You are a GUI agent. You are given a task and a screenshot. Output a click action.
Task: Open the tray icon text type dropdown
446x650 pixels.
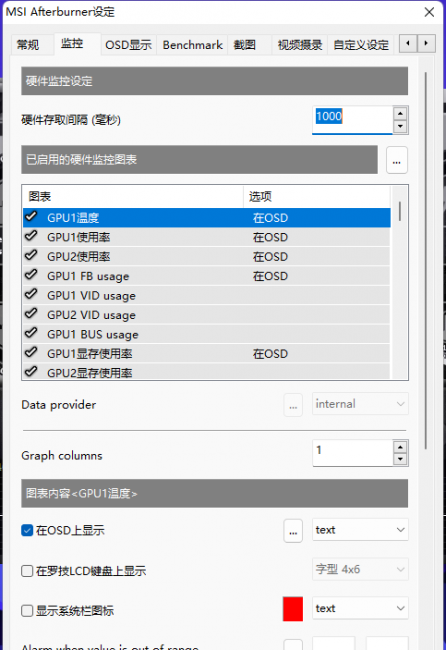(360, 608)
